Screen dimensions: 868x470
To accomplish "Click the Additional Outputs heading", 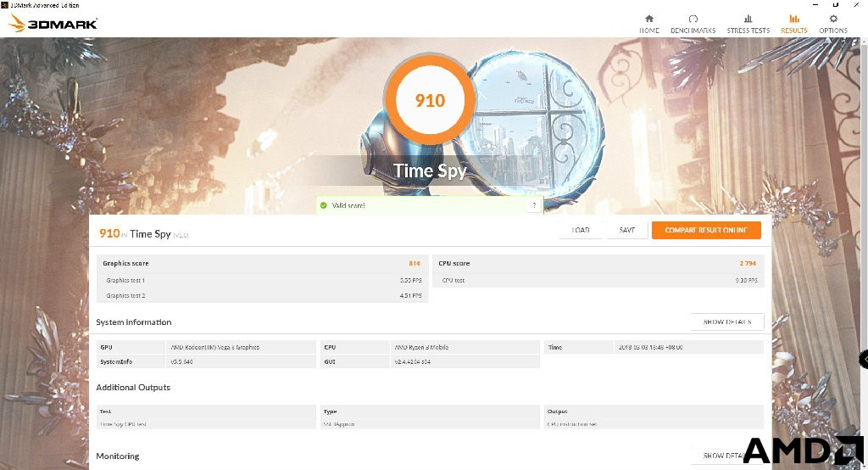I will click(x=133, y=388).
